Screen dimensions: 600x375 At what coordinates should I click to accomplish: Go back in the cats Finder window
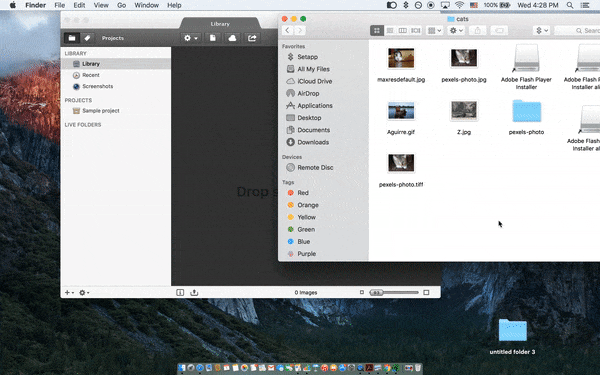(x=287, y=31)
